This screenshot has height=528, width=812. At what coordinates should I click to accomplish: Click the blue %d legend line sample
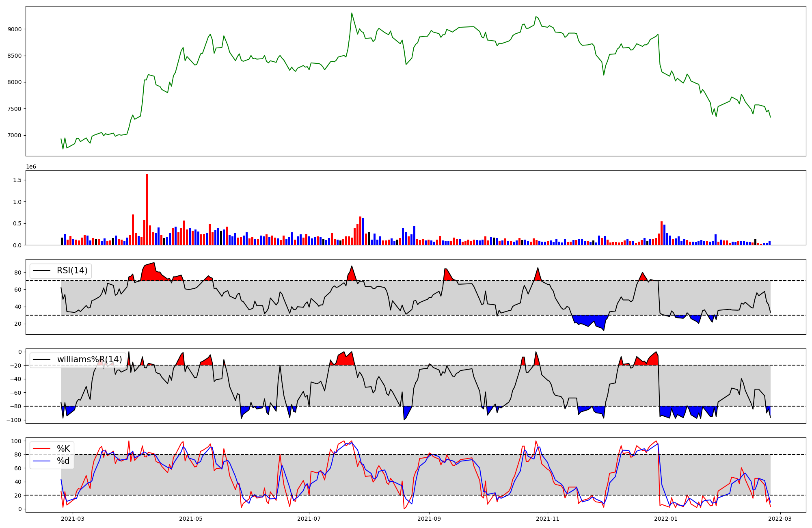(x=42, y=461)
